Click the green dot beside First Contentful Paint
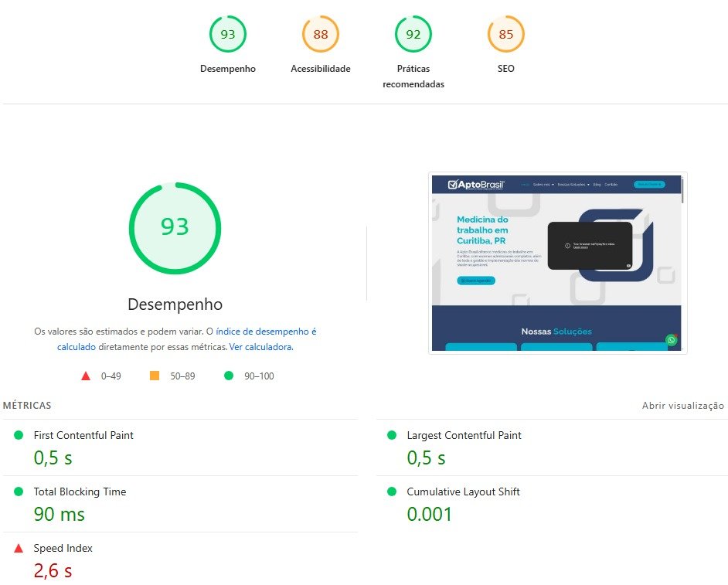The height and width of the screenshot is (585, 728). coord(19,435)
